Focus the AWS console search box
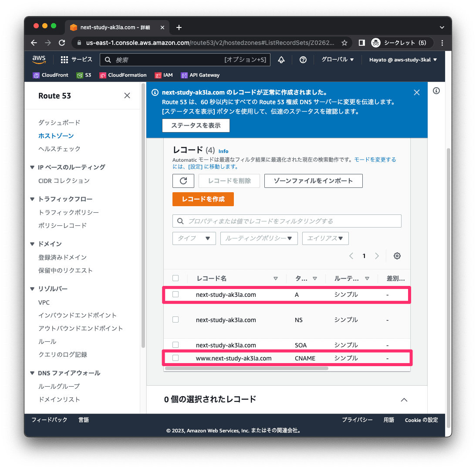 pos(185,60)
